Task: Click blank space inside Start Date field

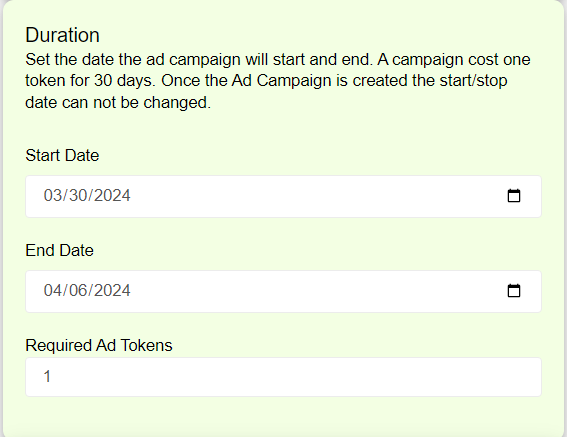Action: 318,196
